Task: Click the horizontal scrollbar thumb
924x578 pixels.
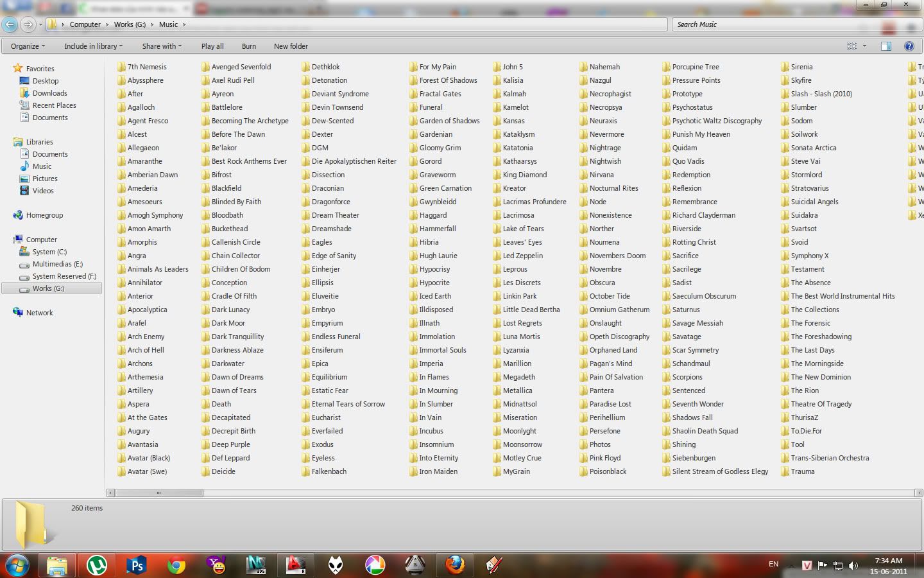Action: 158,493
